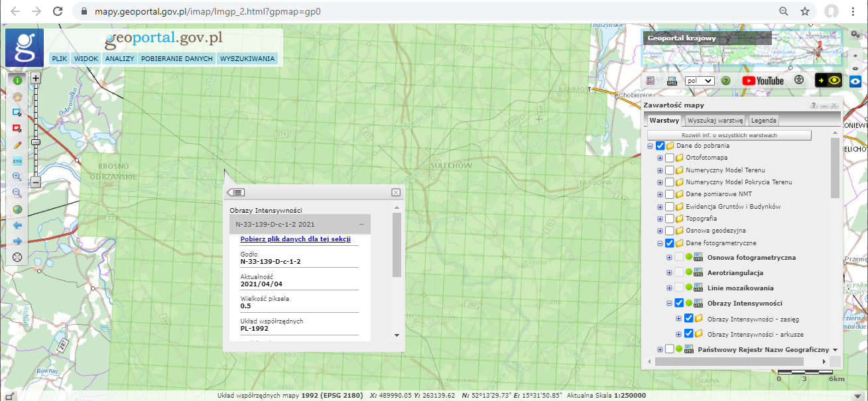Click the WMS layer service icon
The image size is (868, 401).
[672, 81]
